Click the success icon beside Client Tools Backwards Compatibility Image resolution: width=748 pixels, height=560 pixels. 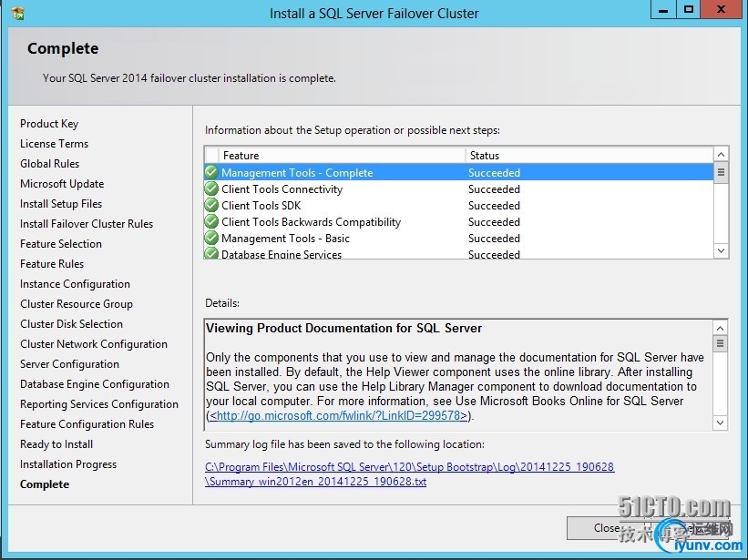(x=211, y=221)
